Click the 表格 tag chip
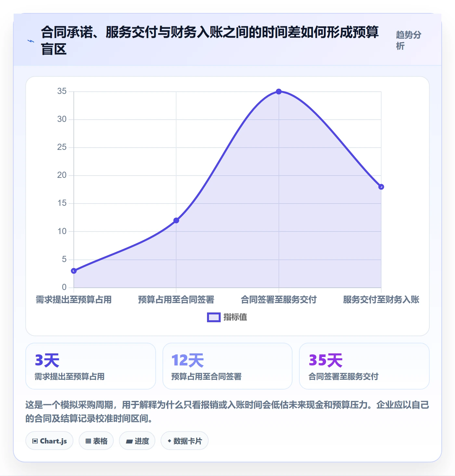This screenshot has height=476, width=455. click(96, 441)
